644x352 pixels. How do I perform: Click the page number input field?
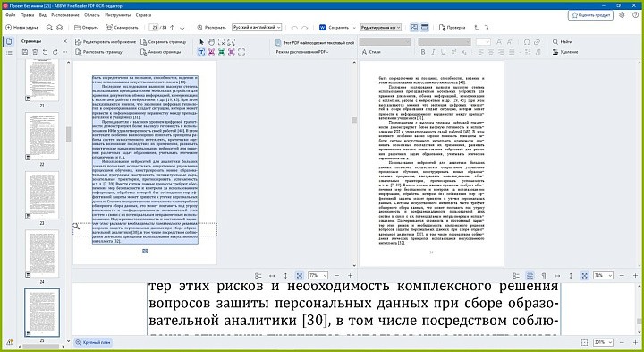155,28
